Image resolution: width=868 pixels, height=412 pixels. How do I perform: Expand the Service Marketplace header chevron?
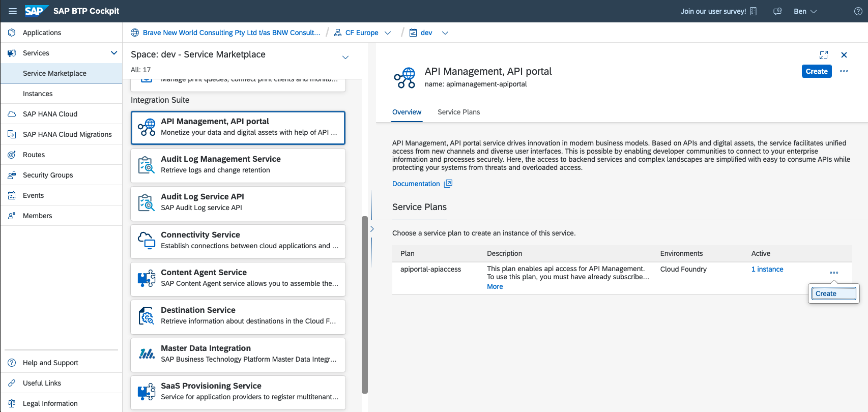pos(345,57)
